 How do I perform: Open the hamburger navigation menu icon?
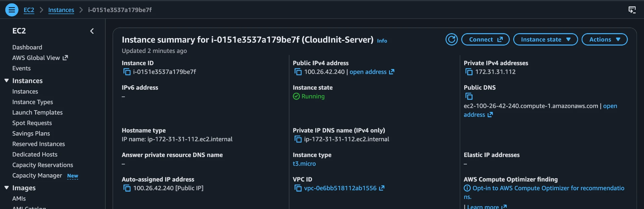[x=12, y=10]
